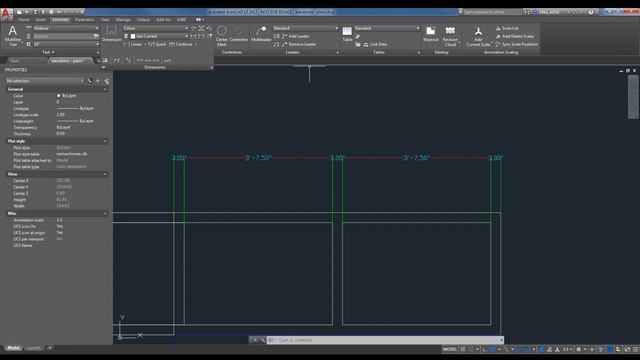Switch to the Layout1 tab
Image resolution: width=640 pixels, height=360 pixels.
tap(33, 348)
